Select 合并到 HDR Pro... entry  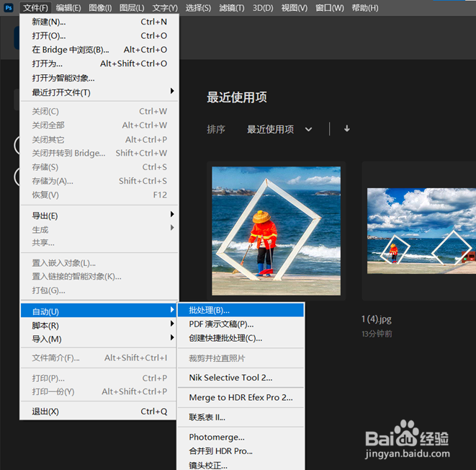coord(241,451)
